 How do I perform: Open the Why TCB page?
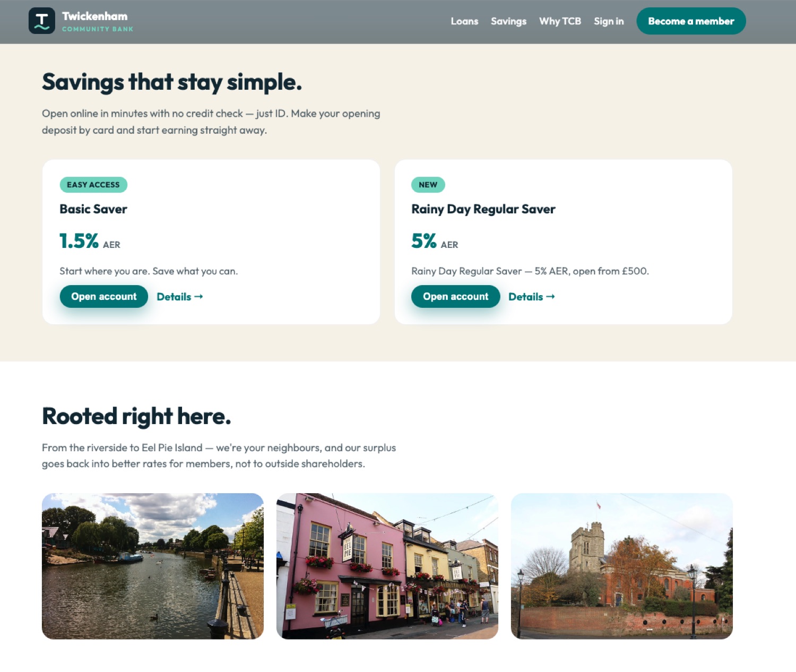[x=560, y=21]
